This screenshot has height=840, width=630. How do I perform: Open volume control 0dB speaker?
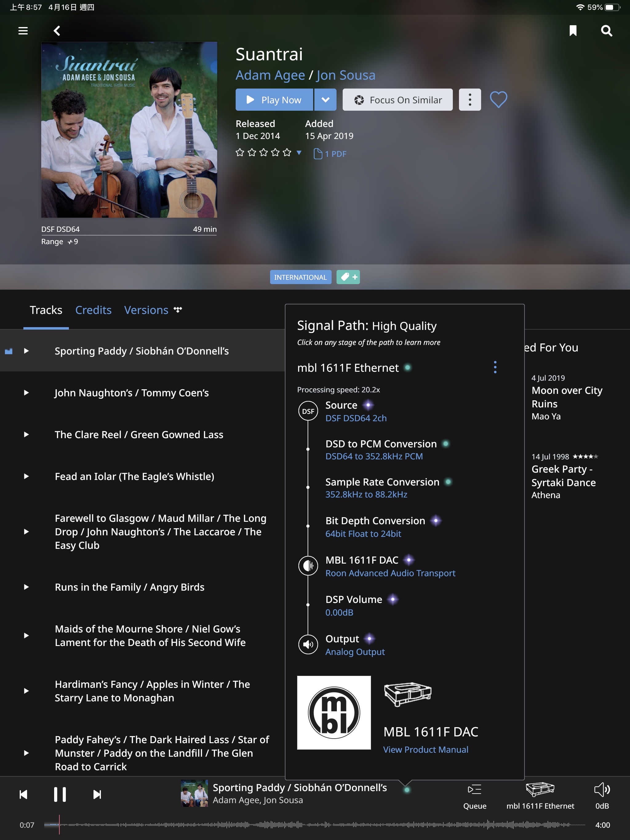tap(602, 796)
